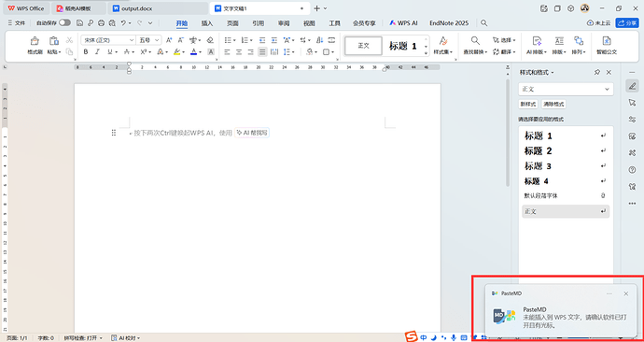Click the 新样式 new style button

[x=528, y=105]
